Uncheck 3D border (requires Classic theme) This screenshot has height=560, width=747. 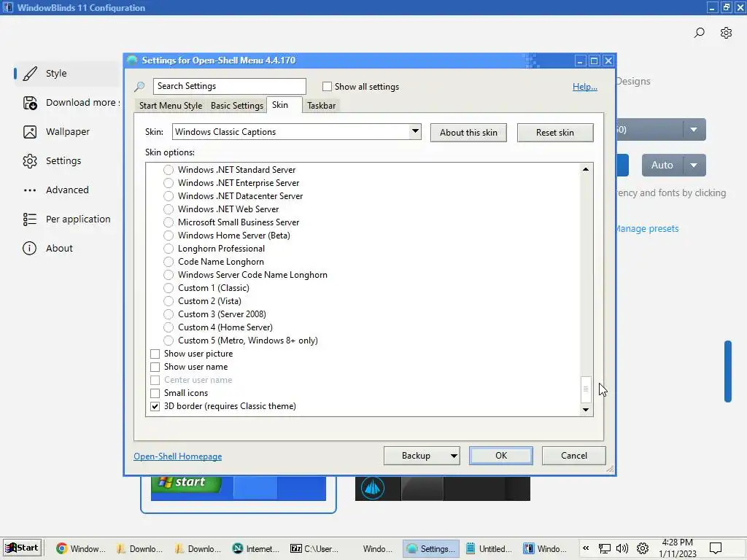155,406
